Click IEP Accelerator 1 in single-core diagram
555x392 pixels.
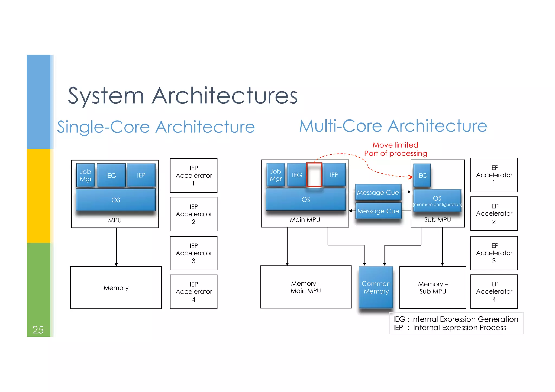tap(193, 176)
